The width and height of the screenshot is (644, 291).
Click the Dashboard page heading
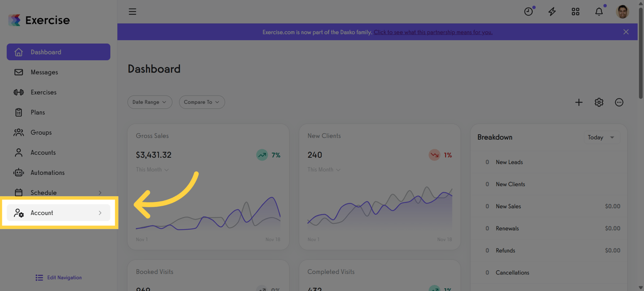click(x=154, y=69)
